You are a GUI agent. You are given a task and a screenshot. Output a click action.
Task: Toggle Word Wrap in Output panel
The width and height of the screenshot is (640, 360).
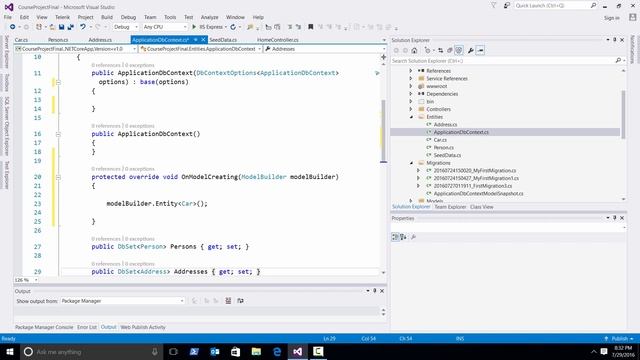[x=240, y=301]
